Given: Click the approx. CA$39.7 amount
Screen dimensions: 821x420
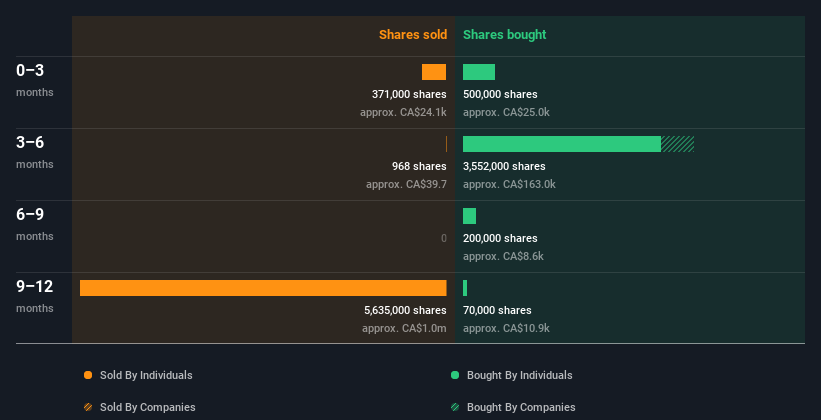Looking at the screenshot, I should [406, 184].
